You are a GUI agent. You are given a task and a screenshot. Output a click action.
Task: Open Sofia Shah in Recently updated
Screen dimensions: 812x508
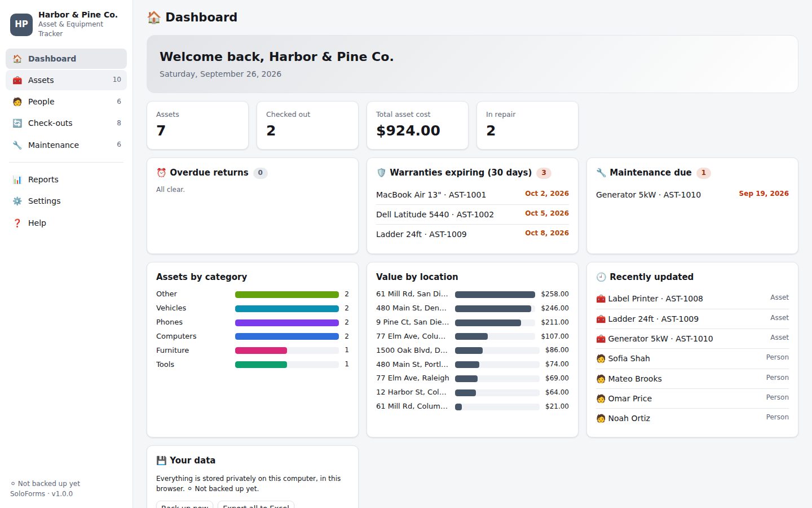click(692, 358)
